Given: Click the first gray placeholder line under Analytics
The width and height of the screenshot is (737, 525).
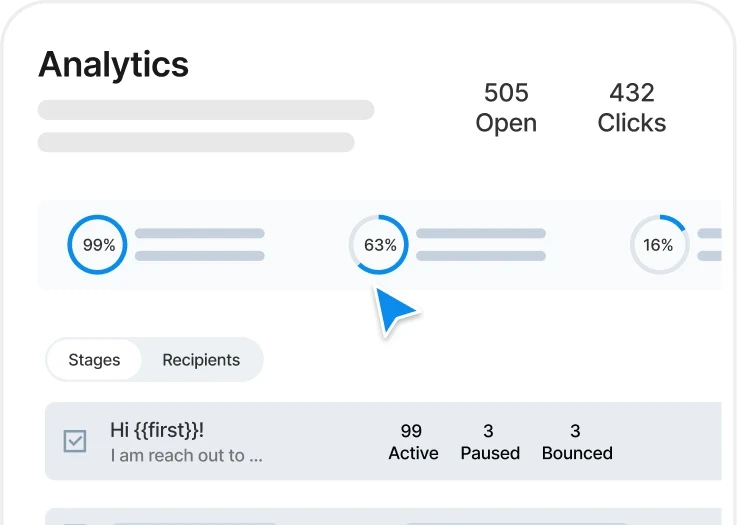Looking at the screenshot, I should click(x=205, y=110).
